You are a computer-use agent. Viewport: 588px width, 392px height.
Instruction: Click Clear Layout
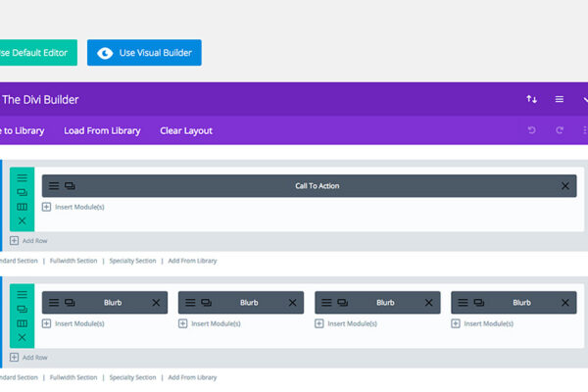[x=186, y=130]
